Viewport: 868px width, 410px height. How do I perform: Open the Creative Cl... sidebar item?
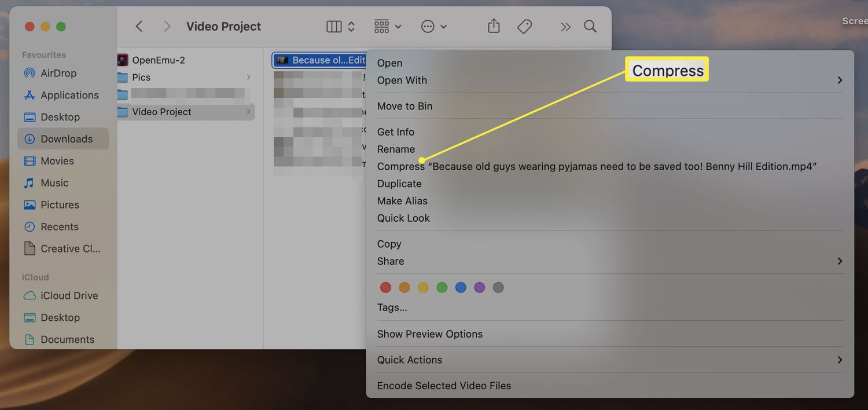[70, 249]
